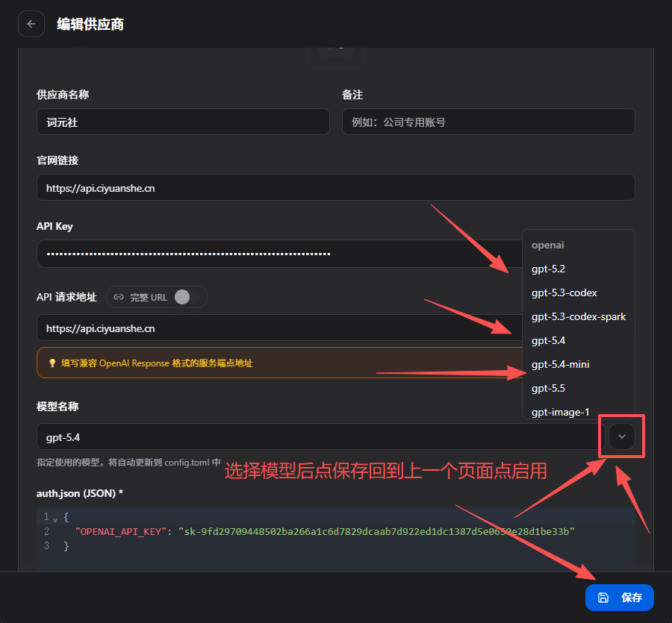Pick gpt-image-1 model option
Image resolution: width=672 pixels, height=623 pixels.
point(560,412)
